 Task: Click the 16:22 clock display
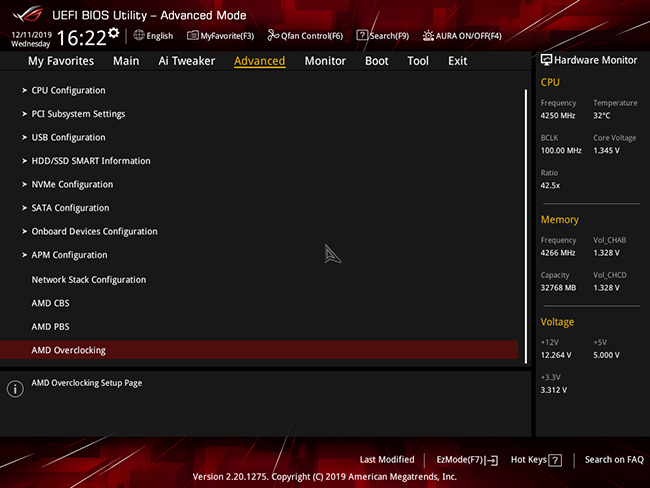coord(82,38)
